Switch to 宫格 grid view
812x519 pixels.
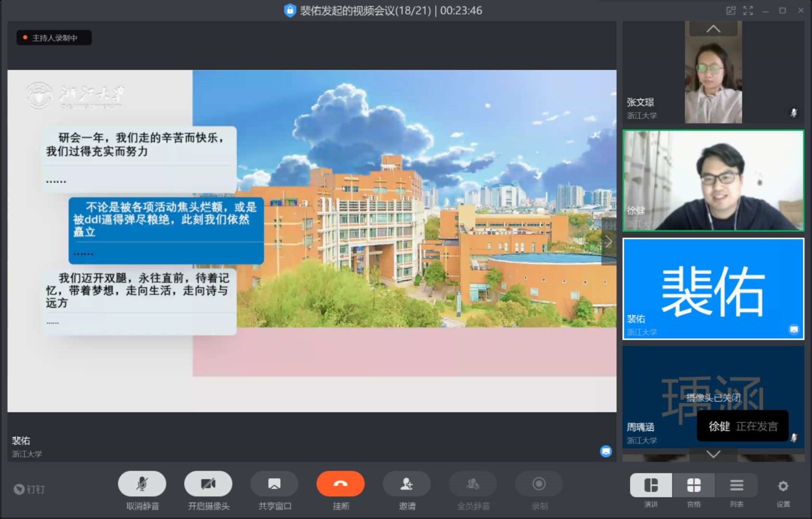click(x=694, y=485)
